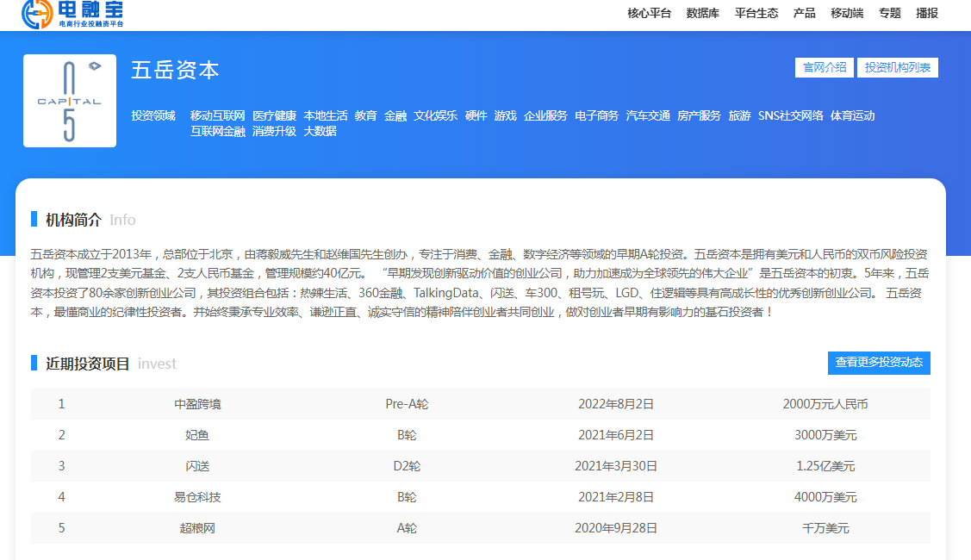Image resolution: width=971 pixels, height=560 pixels.
Task: Click row number 5 in the investment table
Action: tap(61, 528)
